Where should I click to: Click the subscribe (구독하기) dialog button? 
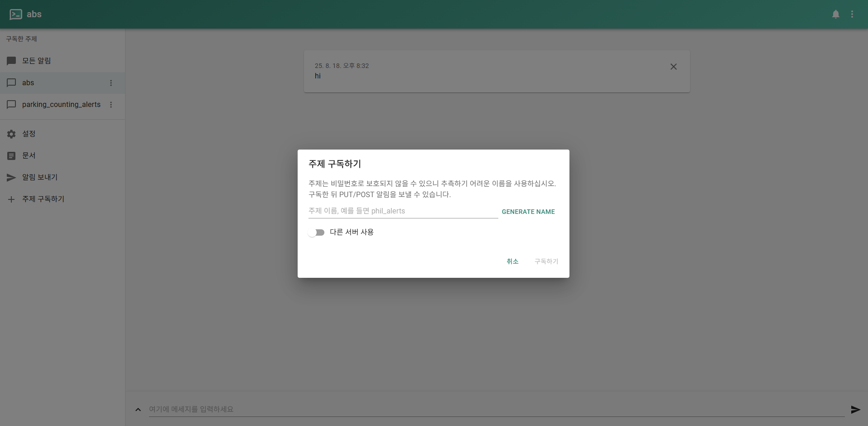546,261
